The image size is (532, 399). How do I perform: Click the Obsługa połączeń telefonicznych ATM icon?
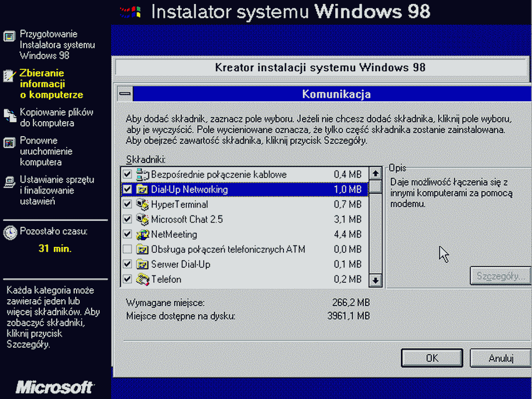pos(142,249)
